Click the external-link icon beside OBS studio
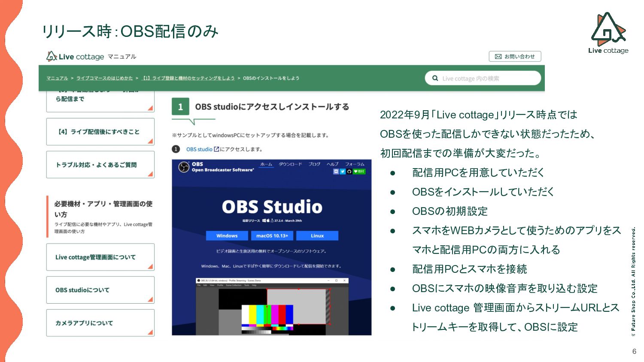The width and height of the screenshot is (644, 362). (x=216, y=149)
